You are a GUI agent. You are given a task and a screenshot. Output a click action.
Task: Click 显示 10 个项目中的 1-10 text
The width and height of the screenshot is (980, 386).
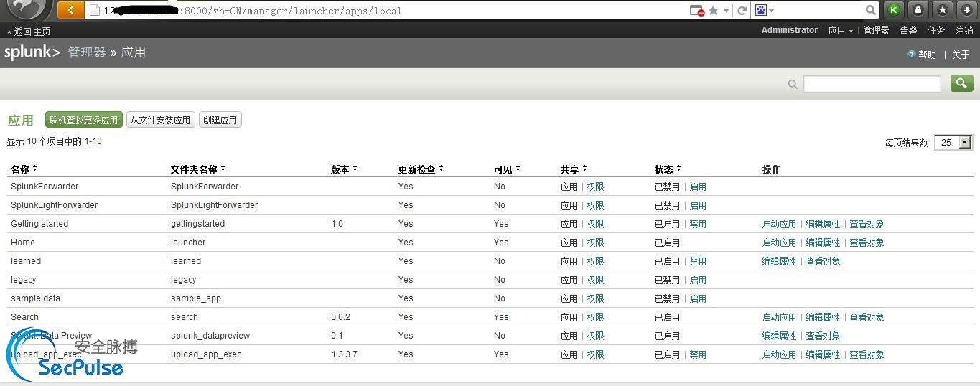(55, 141)
